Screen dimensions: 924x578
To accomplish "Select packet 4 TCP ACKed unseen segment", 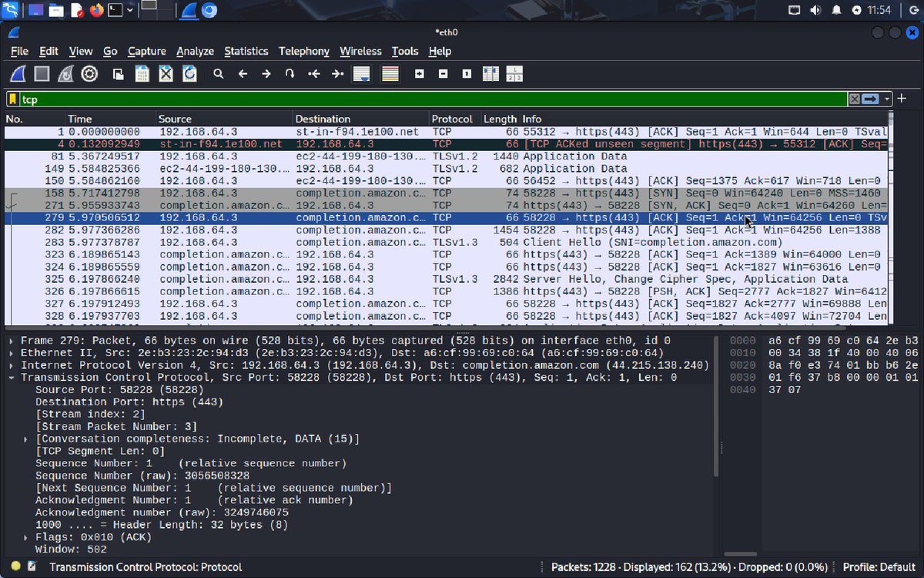I will pos(446,144).
